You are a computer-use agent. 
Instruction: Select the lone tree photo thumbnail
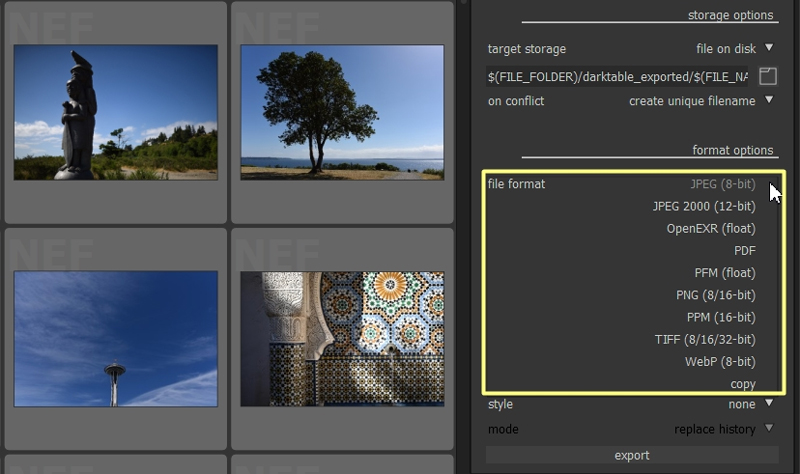[342, 112]
